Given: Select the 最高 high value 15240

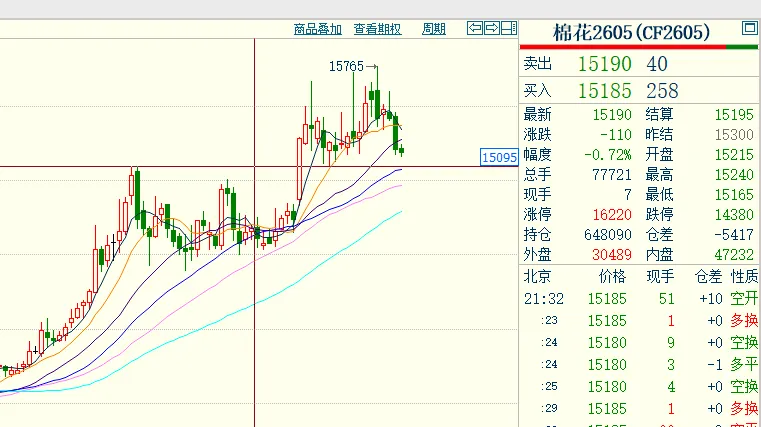Looking at the screenshot, I should point(734,175).
